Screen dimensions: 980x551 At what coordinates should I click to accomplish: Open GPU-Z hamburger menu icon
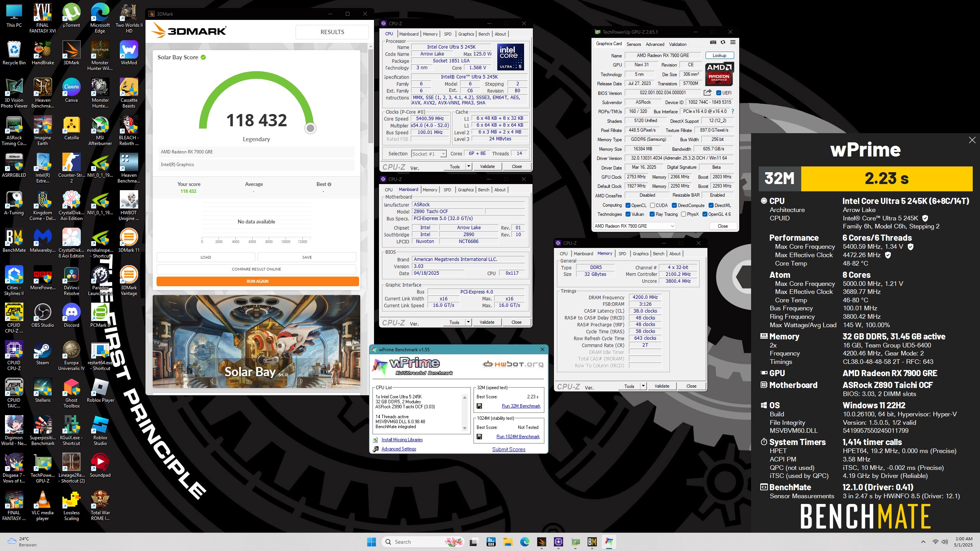(x=733, y=42)
